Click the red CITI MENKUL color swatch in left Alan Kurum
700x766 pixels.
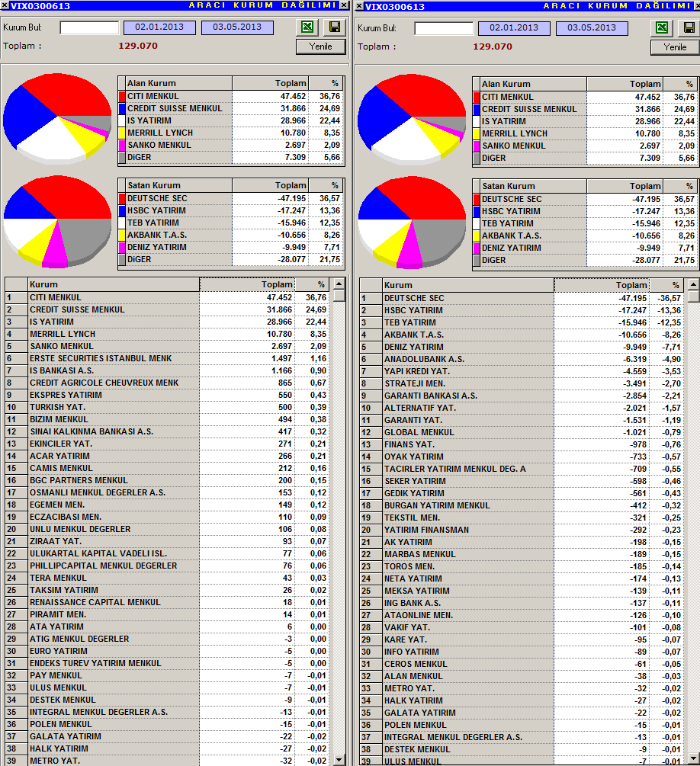(x=122, y=96)
